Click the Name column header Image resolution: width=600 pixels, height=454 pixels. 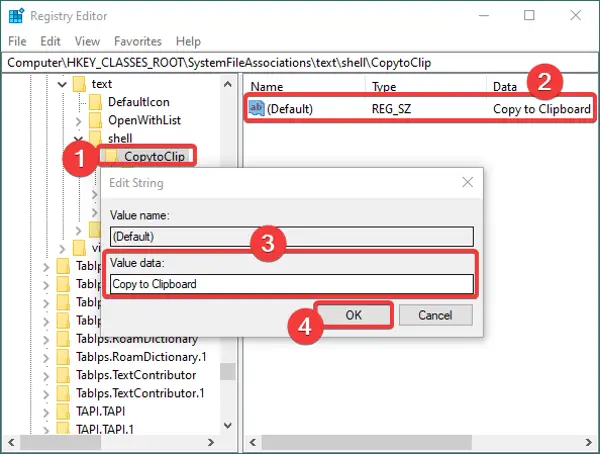(x=267, y=87)
